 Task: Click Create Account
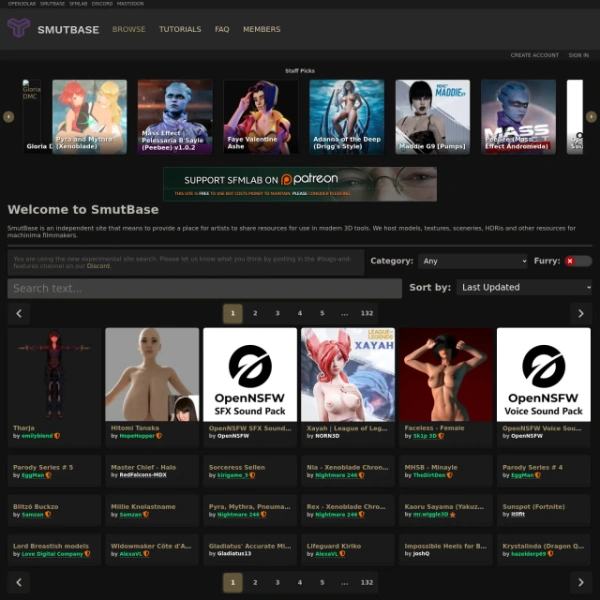(535, 55)
